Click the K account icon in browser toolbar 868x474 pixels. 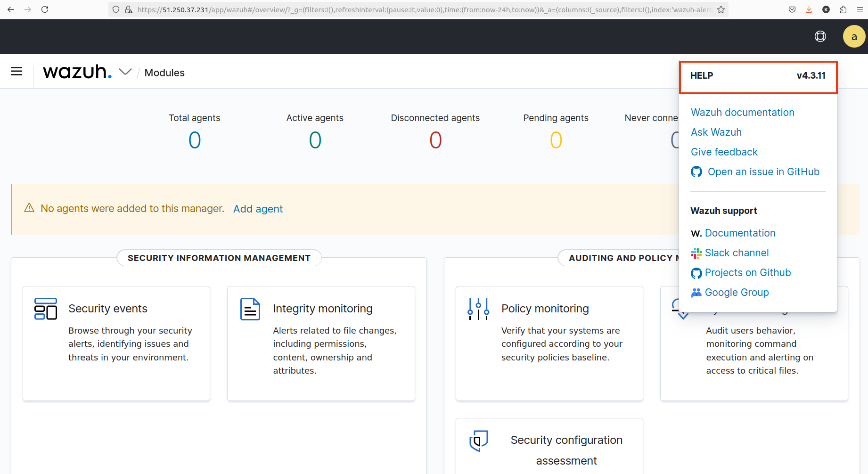coord(826,9)
